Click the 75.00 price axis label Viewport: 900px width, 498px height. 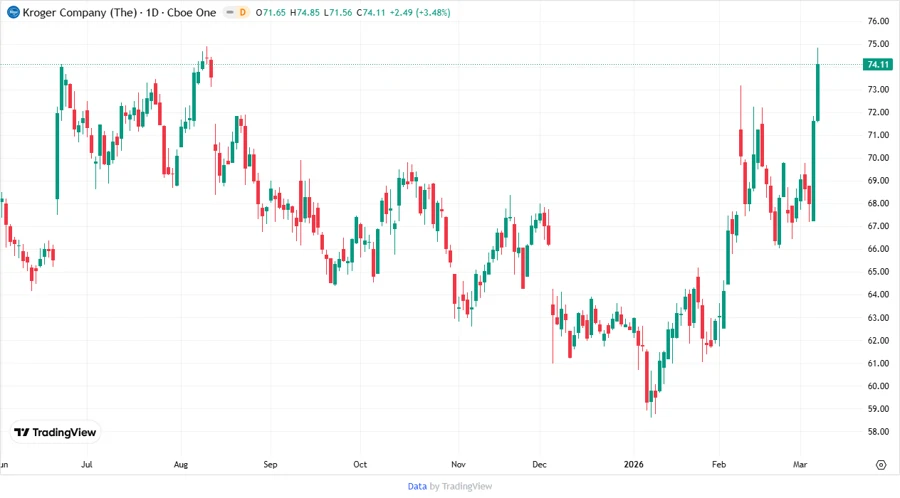click(x=878, y=44)
